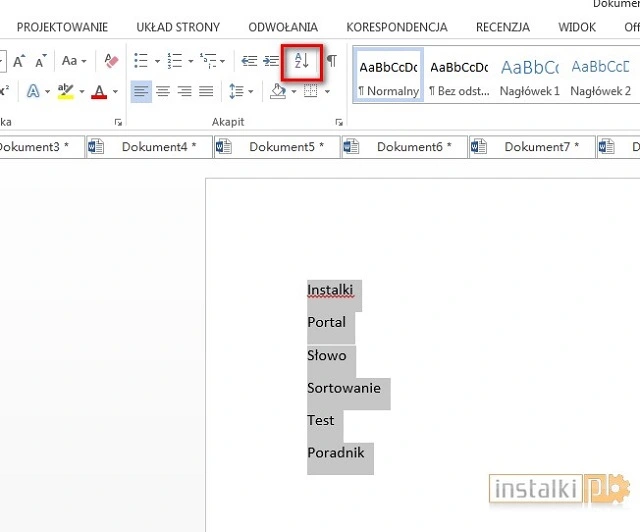Expand the line spacing dropdown arrow
Screen dimensions: 640x532
tap(251, 91)
